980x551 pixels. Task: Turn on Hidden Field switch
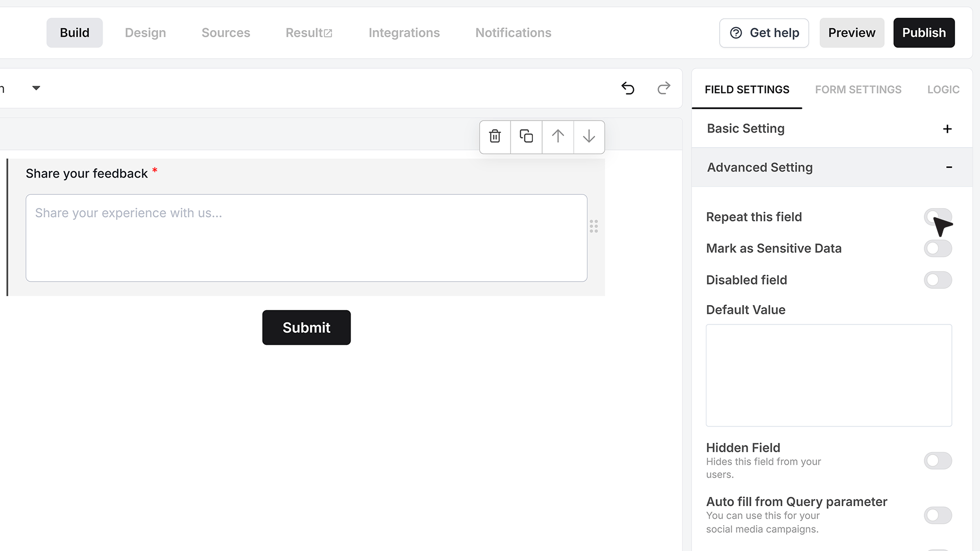pos(938,461)
